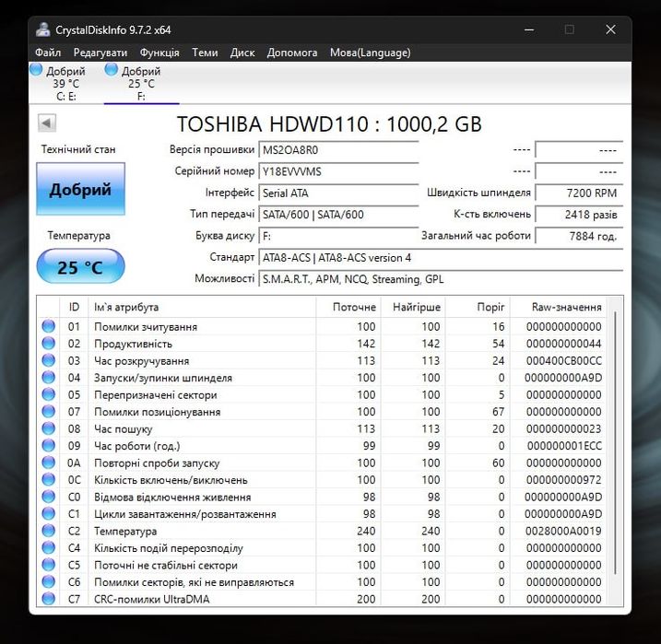Click blue status orb for attribute C6
The width and height of the screenshot is (661, 644).
pos(49,581)
